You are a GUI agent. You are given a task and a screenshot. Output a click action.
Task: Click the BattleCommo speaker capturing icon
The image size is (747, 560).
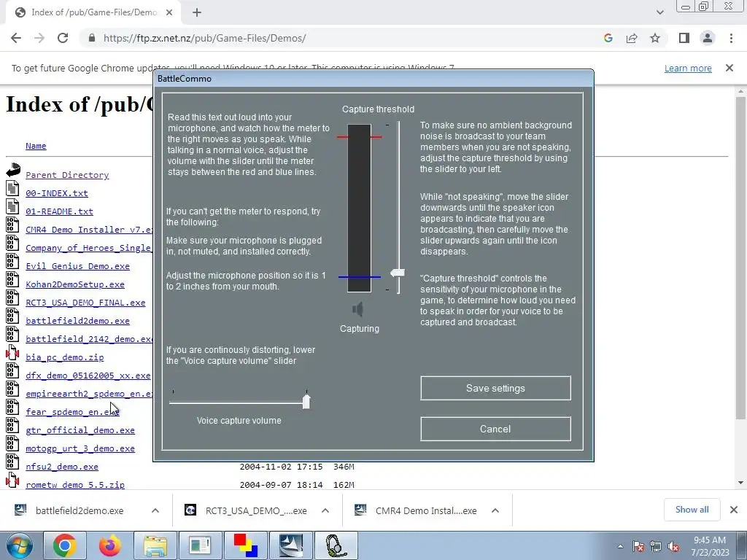pyautogui.click(x=358, y=309)
